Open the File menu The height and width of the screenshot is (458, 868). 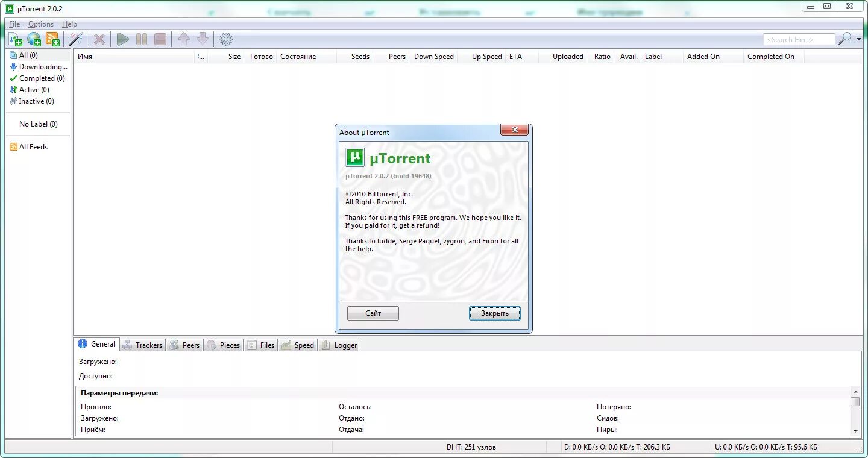(x=14, y=24)
